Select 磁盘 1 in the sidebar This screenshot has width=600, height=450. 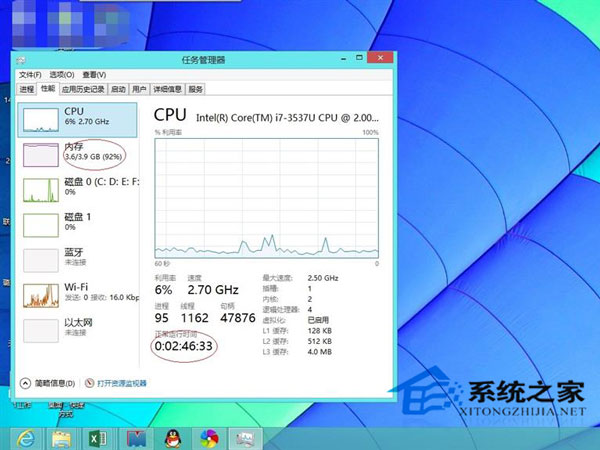(77, 225)
